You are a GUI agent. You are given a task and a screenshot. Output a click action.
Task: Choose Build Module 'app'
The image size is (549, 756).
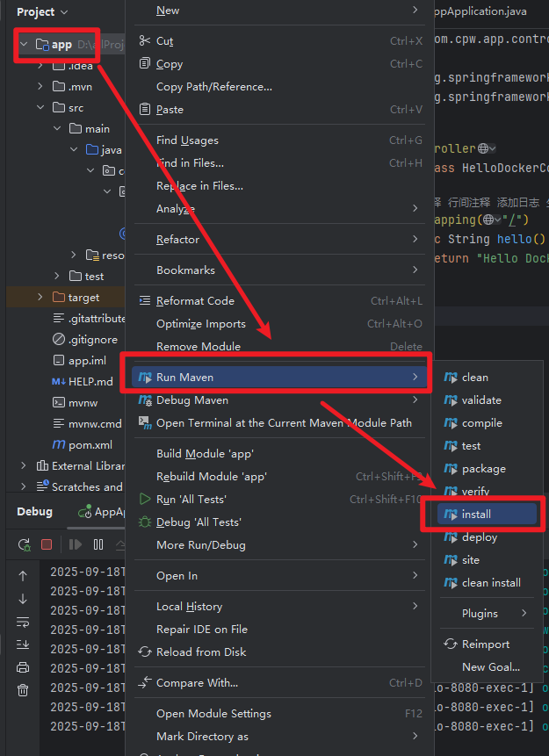[280, 453]
